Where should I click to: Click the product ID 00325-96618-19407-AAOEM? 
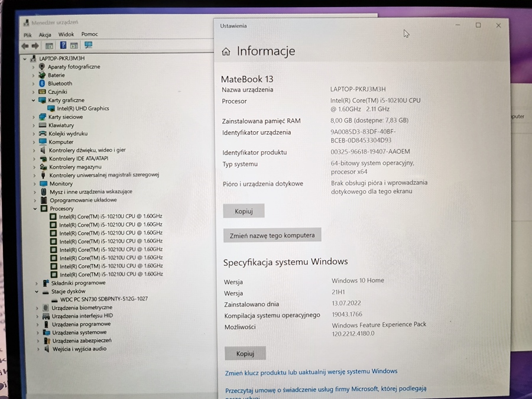[370, 152]
